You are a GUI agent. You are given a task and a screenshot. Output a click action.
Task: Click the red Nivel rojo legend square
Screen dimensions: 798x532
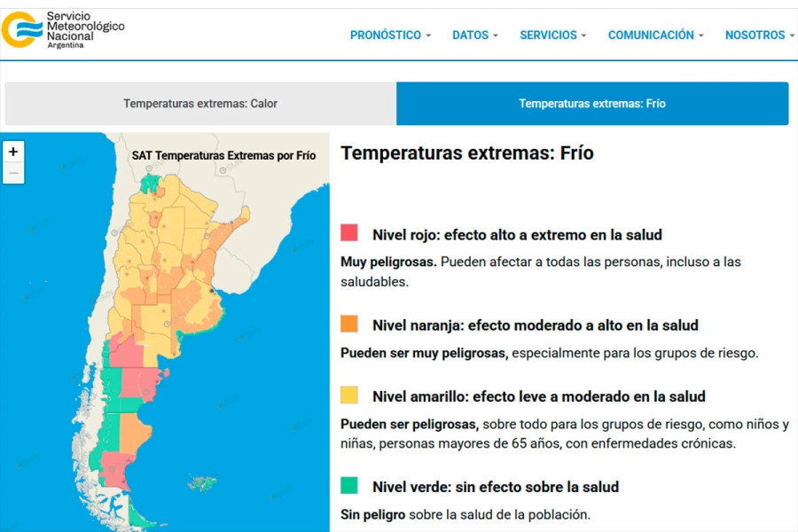click(x=349, y=233)
